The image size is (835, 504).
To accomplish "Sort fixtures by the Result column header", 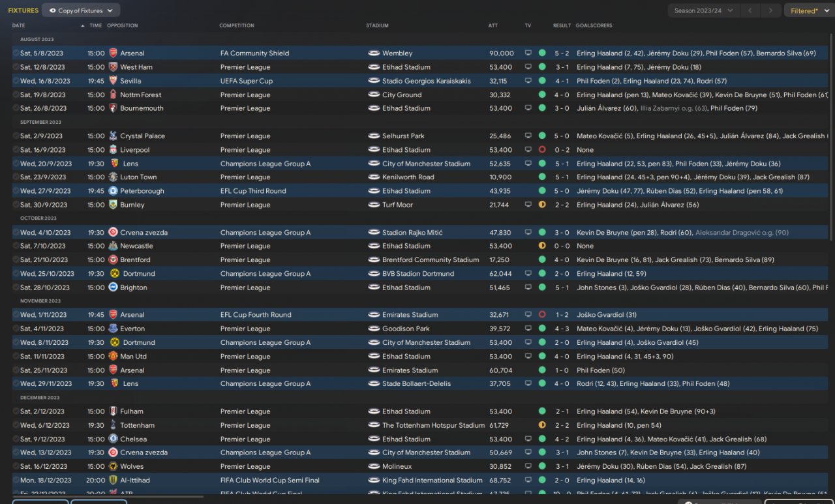I will click(562, 26).
